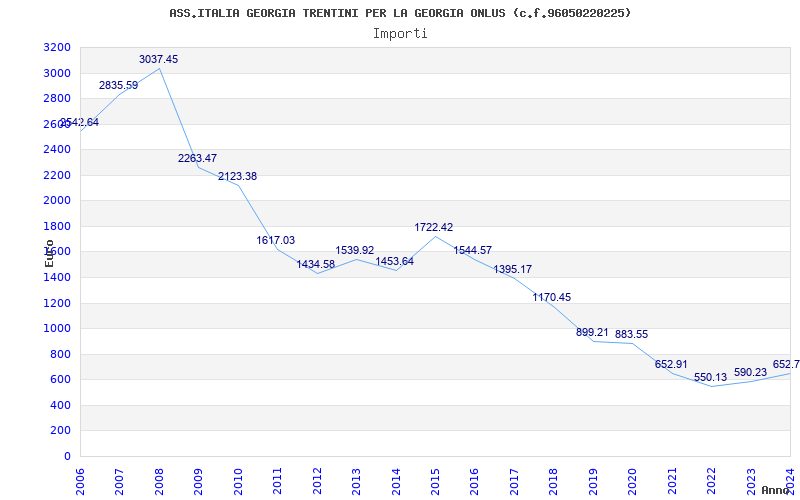Click x-axis year label 2012
This screenshot has width=800, height=500.
tap(317, 482)
